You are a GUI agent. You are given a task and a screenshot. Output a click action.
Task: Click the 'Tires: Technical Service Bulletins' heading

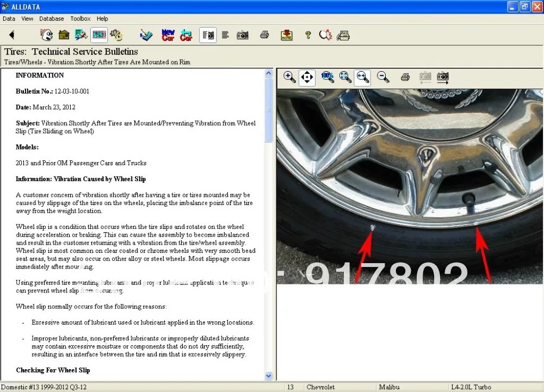pos(71,52)
